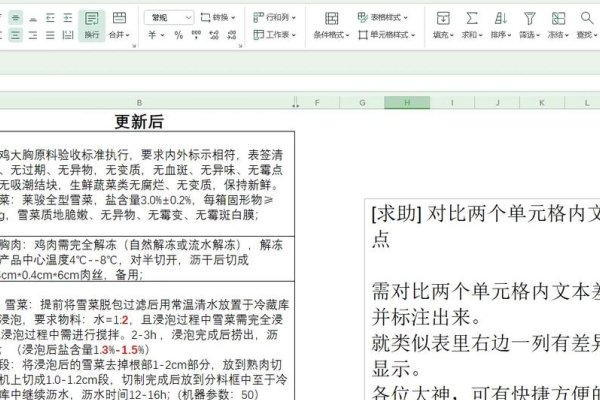
Task: Click the decrease decimal places icon
Action: point(232,35)
